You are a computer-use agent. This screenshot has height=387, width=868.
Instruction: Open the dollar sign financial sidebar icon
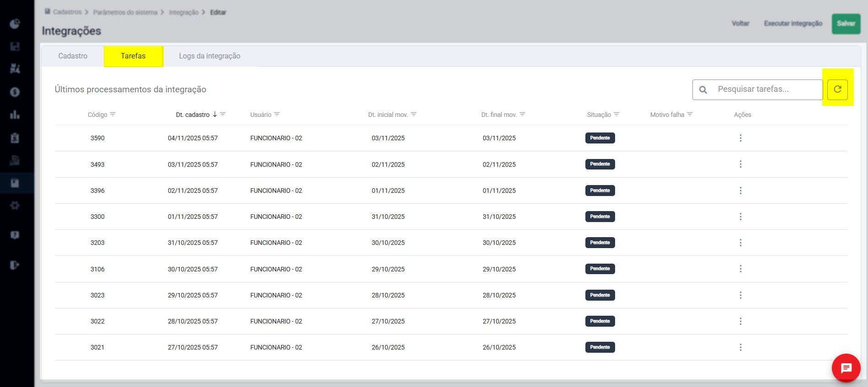pyautogui.click(x=15, y=92)
